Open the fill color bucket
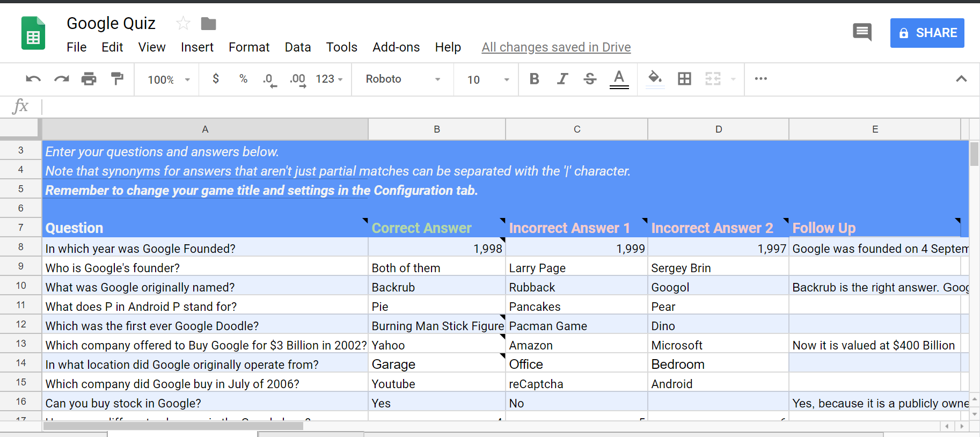Viewport: 980px width, 437px height. click(x=655, y=79)
